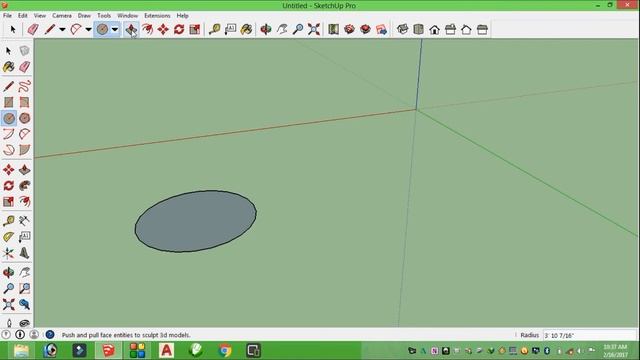Choose the Move tool in the top toolbar

tap(163, 29)
